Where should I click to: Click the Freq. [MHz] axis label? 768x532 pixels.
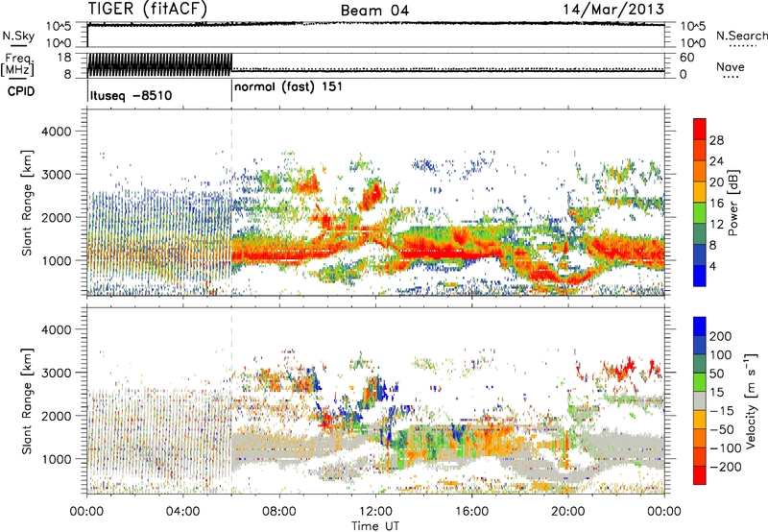pyautogui.click(x=17, y=64)
